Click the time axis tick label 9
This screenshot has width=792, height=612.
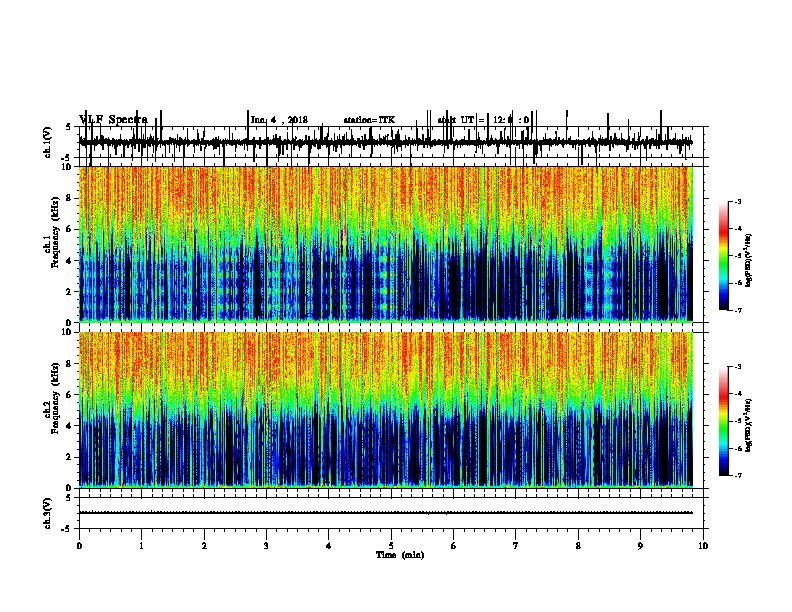[640, 546]
